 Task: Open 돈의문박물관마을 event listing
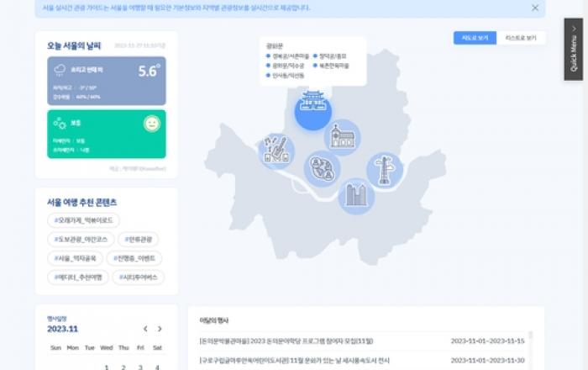click(x=286, y=341)
